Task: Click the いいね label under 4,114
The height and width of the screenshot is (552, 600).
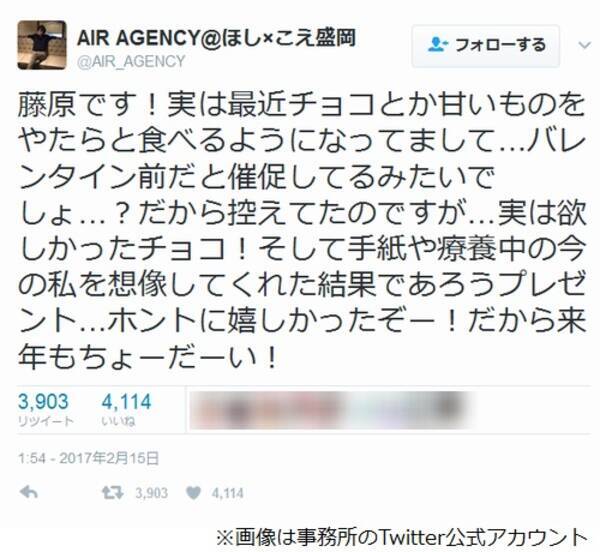Action: point(119,421)
